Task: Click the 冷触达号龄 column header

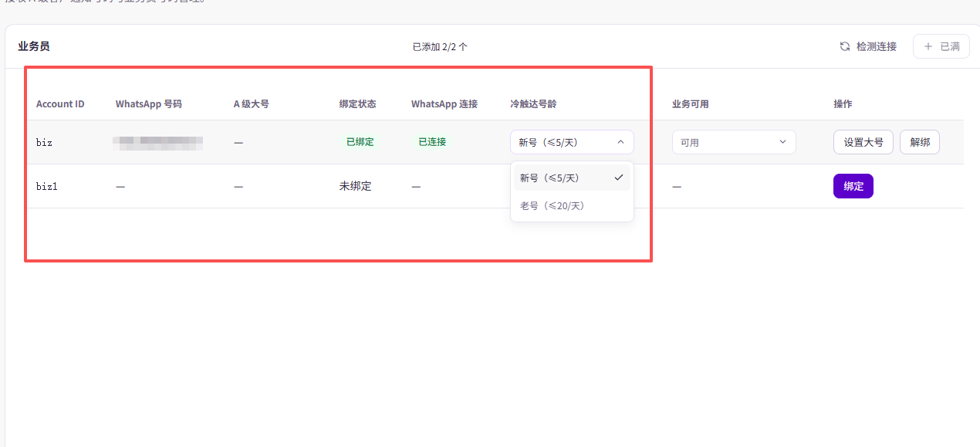Action: pos(533,103)
